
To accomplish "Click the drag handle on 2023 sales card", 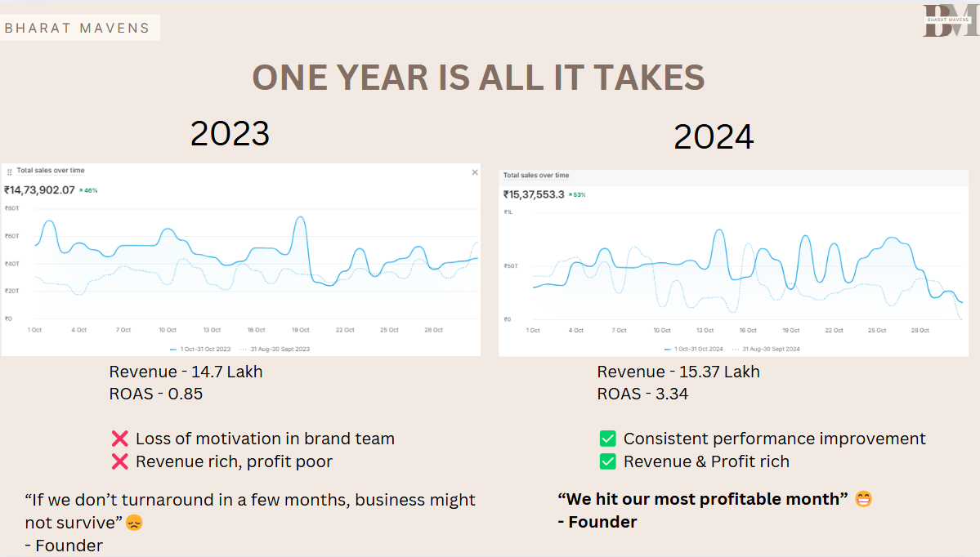I will [10, 172].
